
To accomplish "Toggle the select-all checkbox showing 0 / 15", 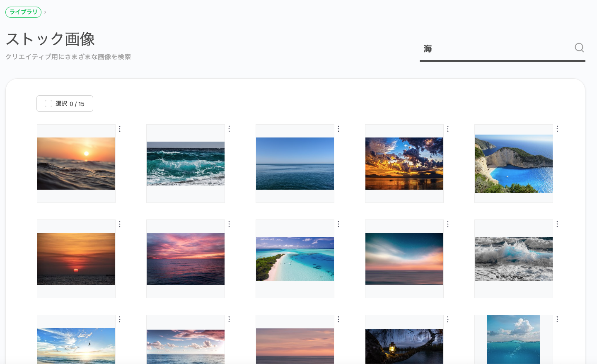I will (48, 104).
